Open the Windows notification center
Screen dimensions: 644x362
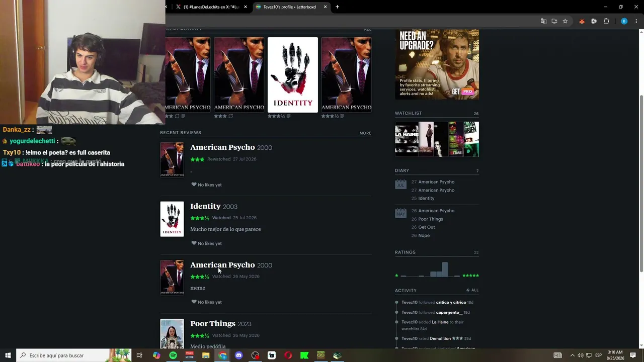coord(633,355)
